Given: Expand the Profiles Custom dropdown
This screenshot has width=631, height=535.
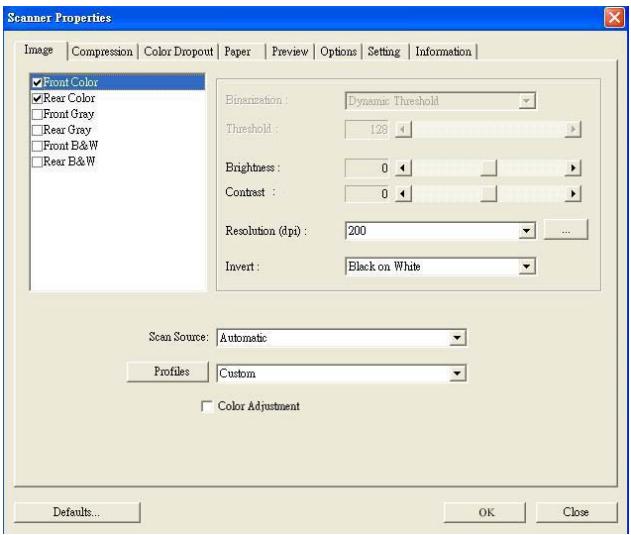Looking at the screenshot, I should pos(456,372).
